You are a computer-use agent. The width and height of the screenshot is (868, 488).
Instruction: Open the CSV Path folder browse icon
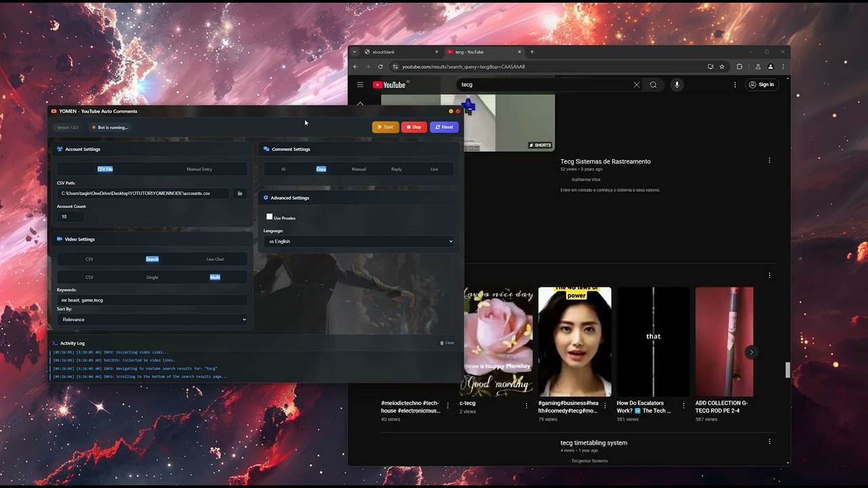click(x=239, y=193)
